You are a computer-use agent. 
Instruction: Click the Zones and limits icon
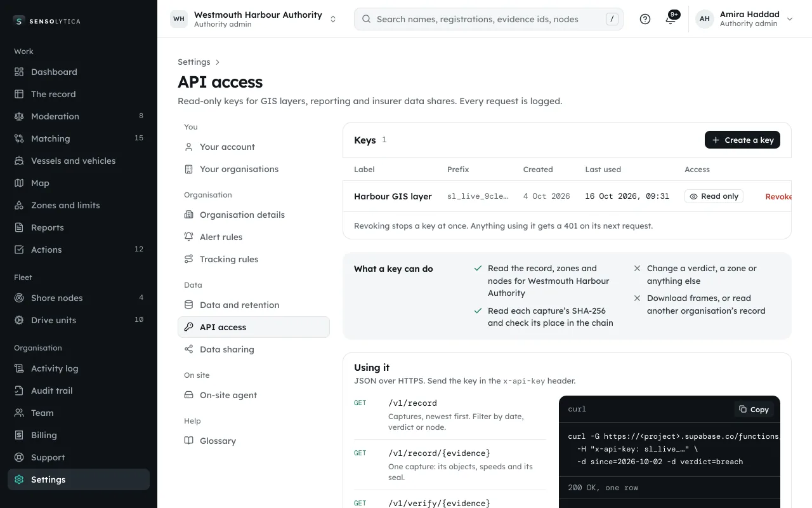19,205
